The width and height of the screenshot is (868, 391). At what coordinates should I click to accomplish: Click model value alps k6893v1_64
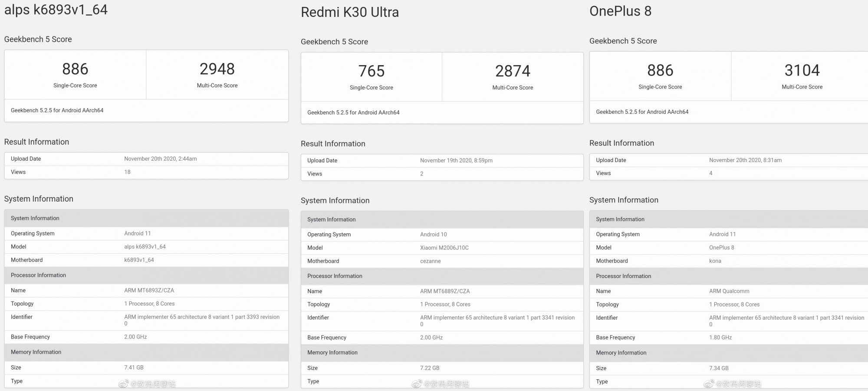coord(145,247)
